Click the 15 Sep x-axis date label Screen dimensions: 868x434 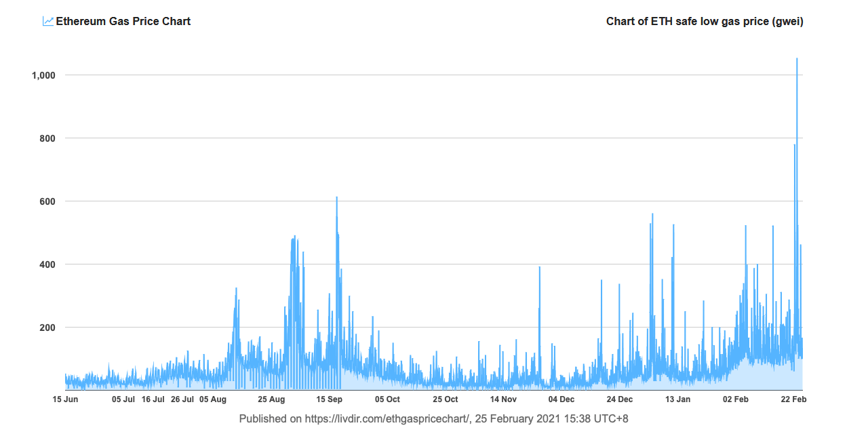330,399
